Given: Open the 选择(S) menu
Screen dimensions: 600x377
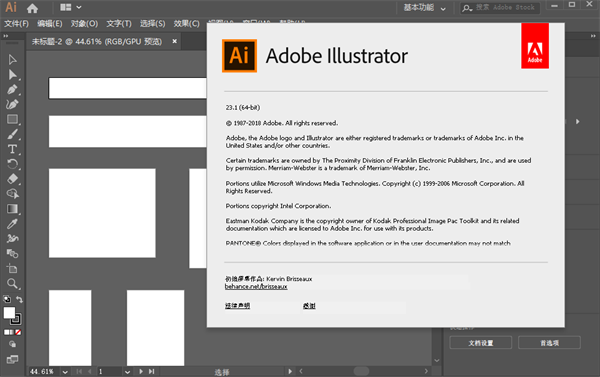Looking at the screenshot, I should pyautogui.click(x=152, y=24).
